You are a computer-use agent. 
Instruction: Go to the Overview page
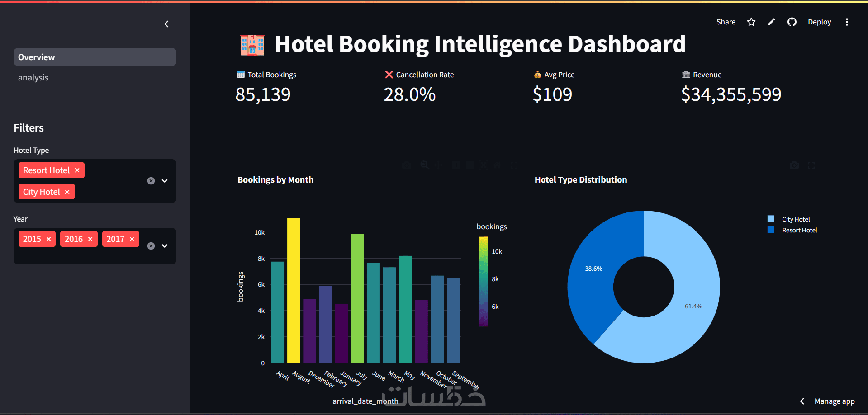(95, 57)
